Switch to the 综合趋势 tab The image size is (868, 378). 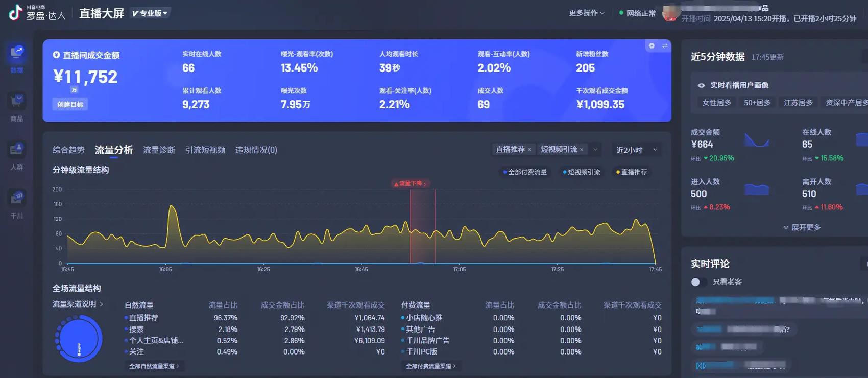(x=68, y=150)
